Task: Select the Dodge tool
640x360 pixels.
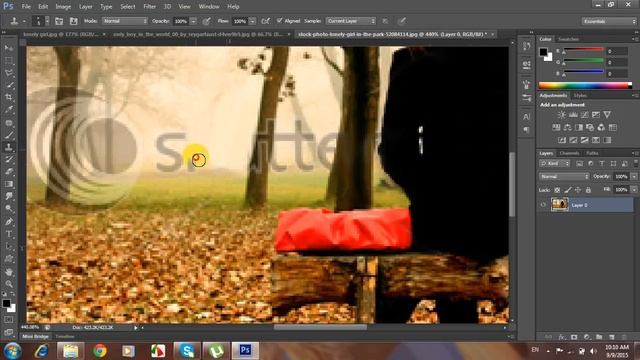Action: (9, 209)
